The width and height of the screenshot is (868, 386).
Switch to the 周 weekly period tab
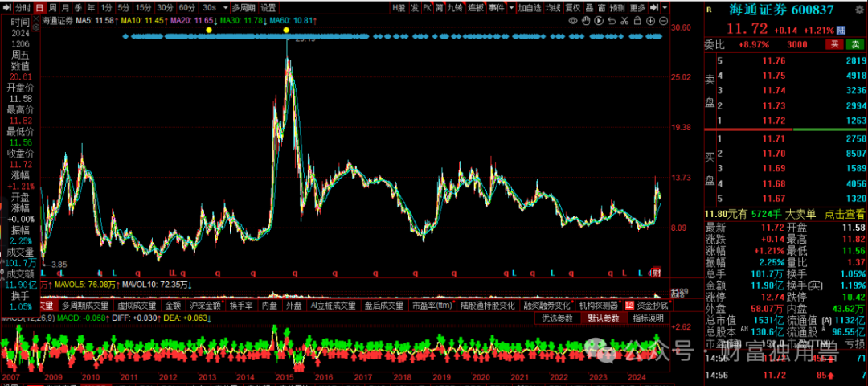52,8
